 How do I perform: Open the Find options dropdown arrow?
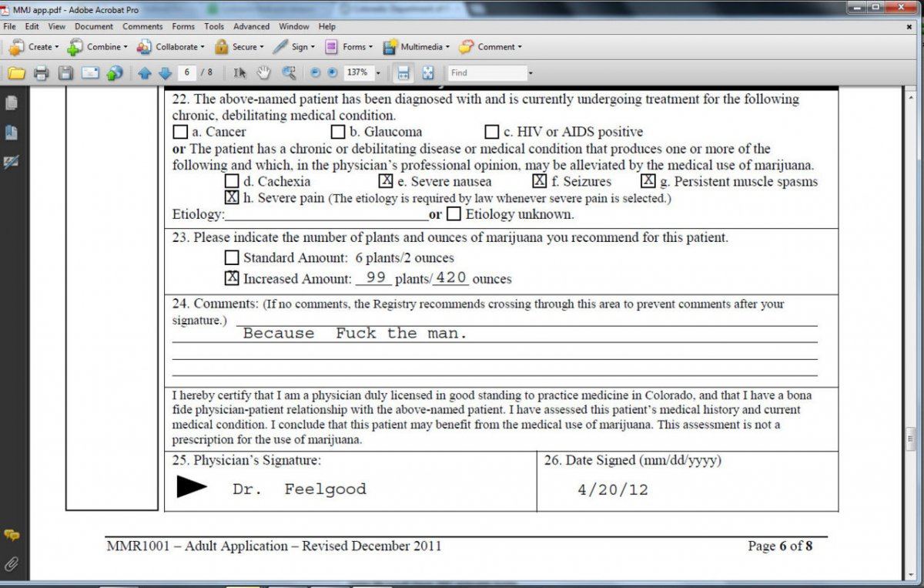pos(530,73)
